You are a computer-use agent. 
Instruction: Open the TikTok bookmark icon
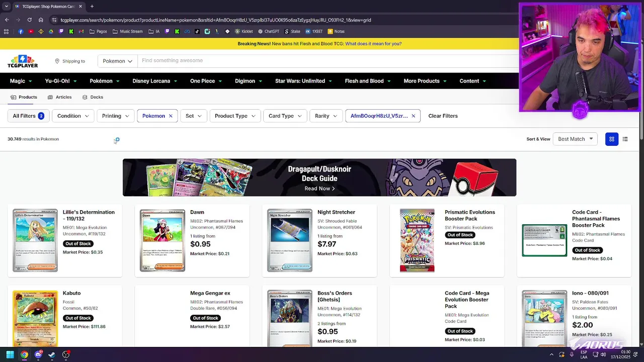click(x=197, y=31)
